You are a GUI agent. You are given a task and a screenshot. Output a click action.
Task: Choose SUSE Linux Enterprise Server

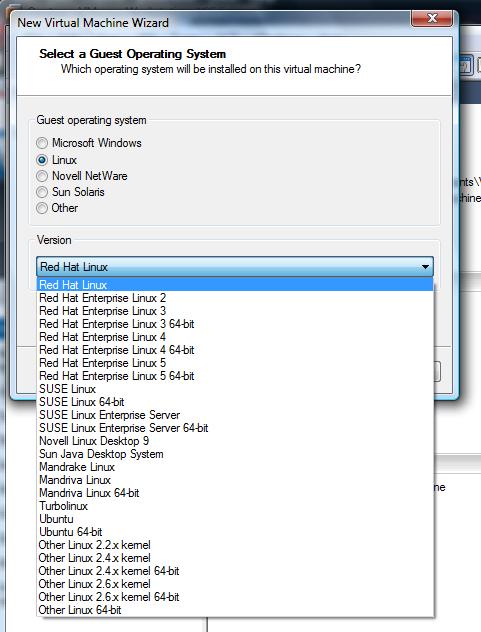click(x=235, y=415)
